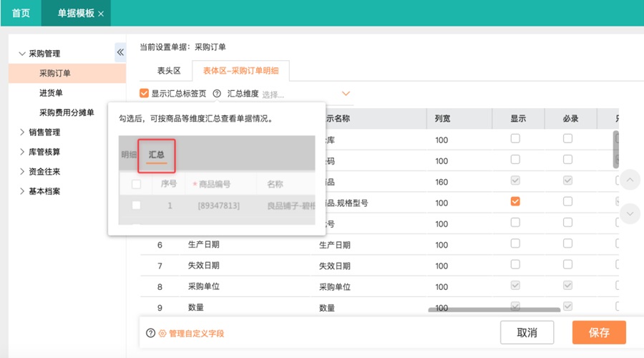Check the 显示 checkbox for 生产日期 row
Viewport: 644px width, 358px height.
click(x=515, y=243)
